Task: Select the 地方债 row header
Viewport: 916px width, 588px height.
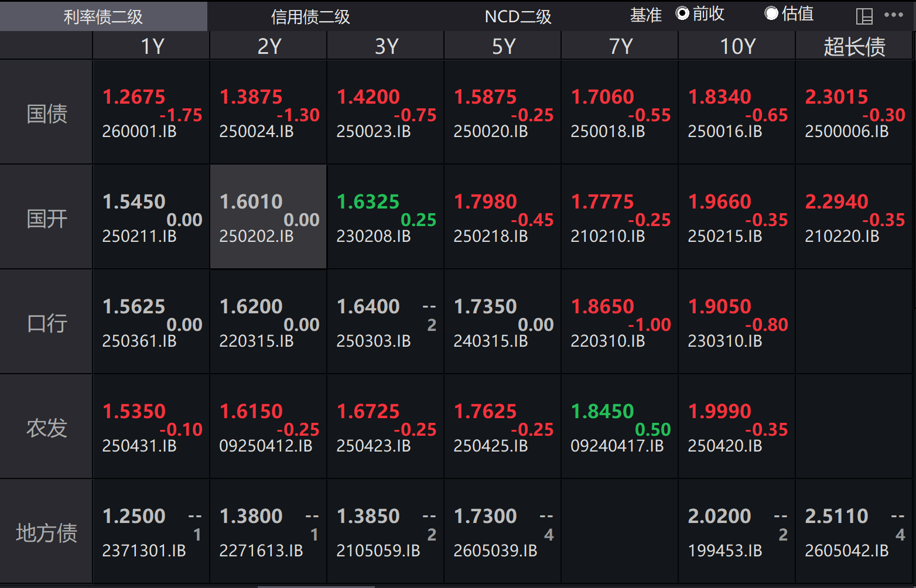Action: [x=46, y=533]
